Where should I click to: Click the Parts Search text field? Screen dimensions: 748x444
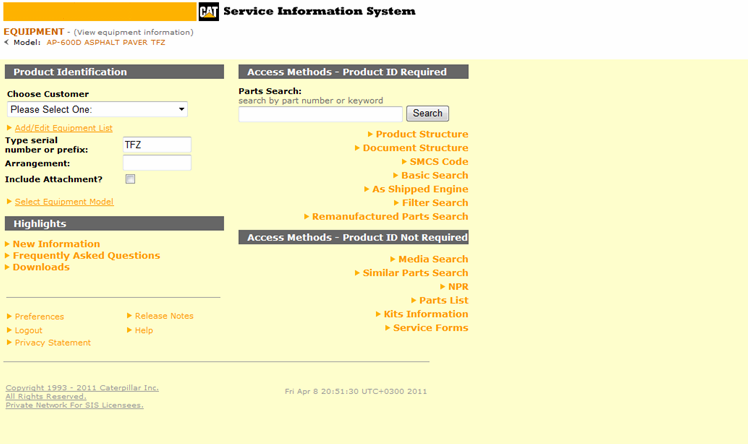tap(320, 114)
